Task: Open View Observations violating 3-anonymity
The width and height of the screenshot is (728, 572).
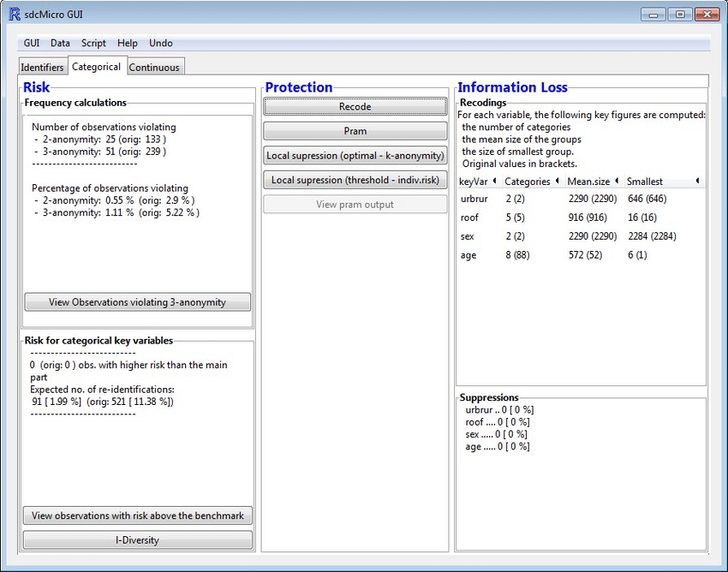Action: coord(137,302)
